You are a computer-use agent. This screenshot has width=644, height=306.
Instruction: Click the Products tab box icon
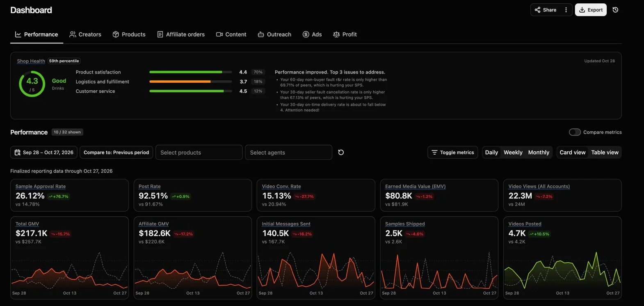[116, 34]
